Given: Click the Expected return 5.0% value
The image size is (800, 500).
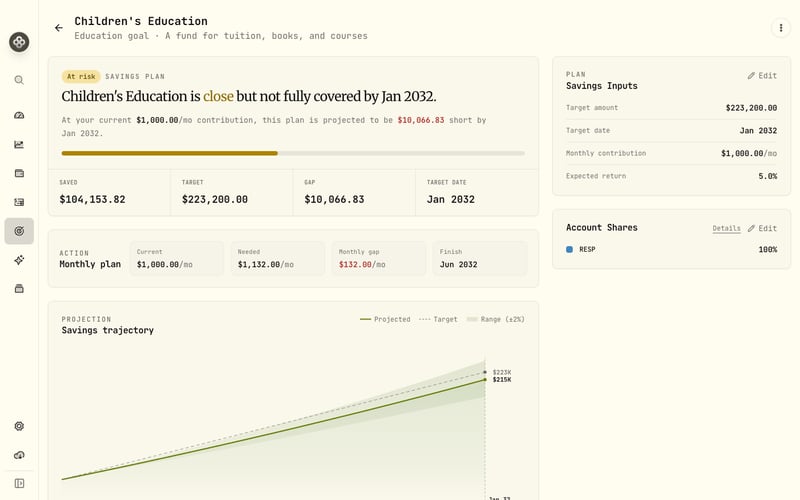Looking at the screenshot, I should point(767,176).
